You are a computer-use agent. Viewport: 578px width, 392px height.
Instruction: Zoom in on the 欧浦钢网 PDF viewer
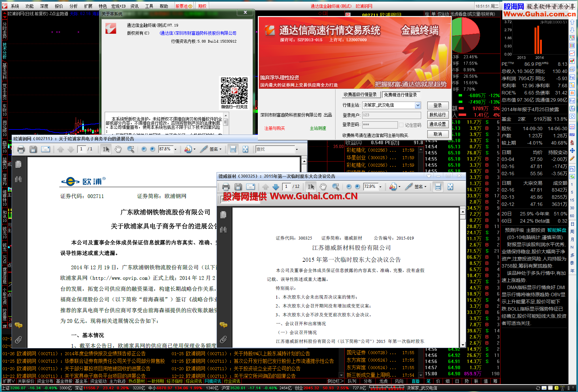tap(152, 149)
